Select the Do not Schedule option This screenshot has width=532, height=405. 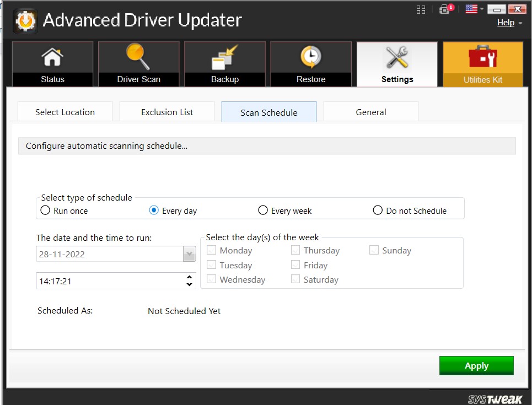pyautogui.click(x=378, y=210)
